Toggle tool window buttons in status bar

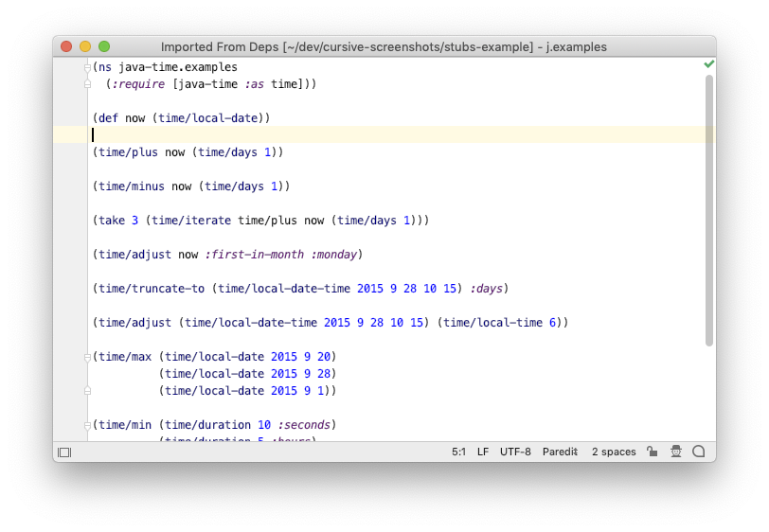tap(64, 452)
